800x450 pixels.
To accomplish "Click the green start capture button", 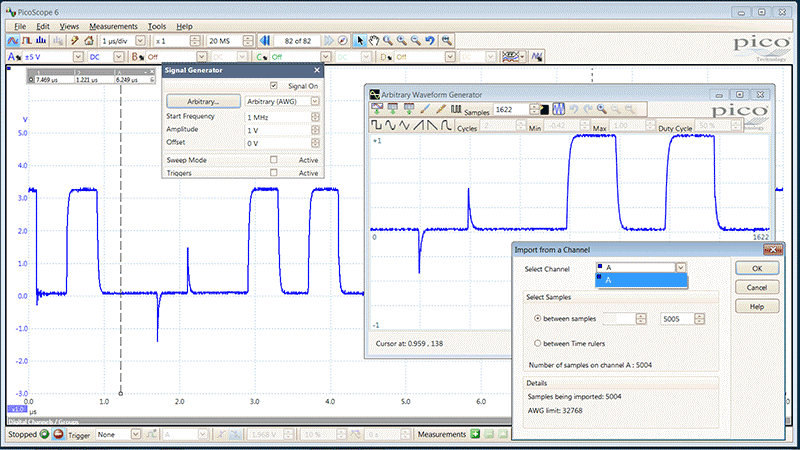I will [45, 435].
